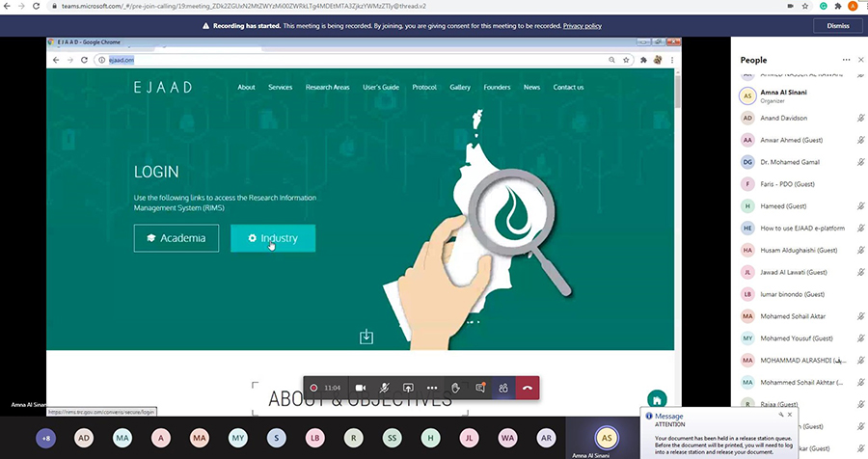Click the Academia login button
868x459 pixels.
(x=176, y=238)
